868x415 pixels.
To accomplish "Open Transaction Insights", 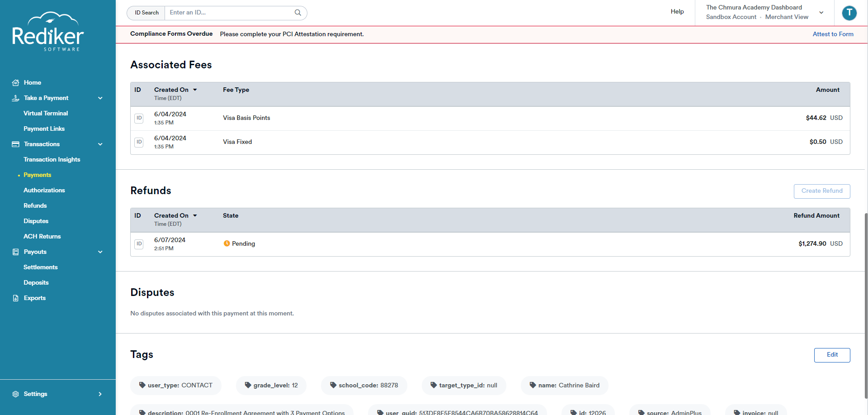I will point(52,160).
